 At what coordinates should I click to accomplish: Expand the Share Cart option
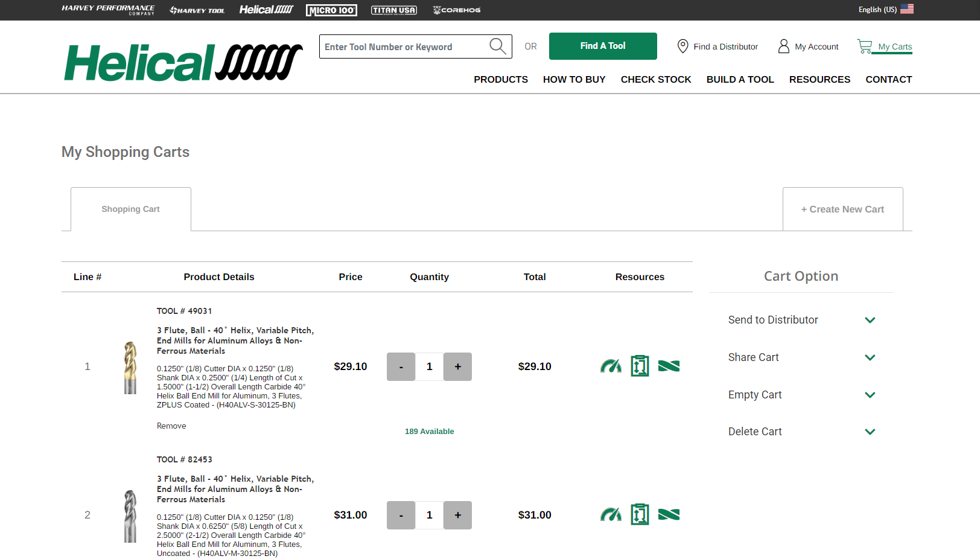pos(870,357)
